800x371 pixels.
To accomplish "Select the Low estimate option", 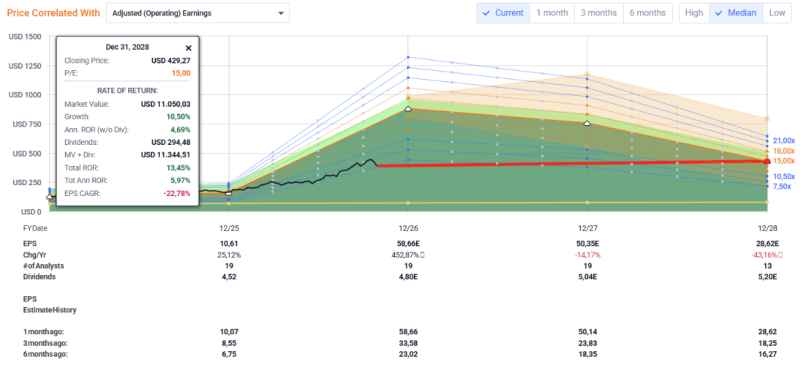I will click(777, 13).
